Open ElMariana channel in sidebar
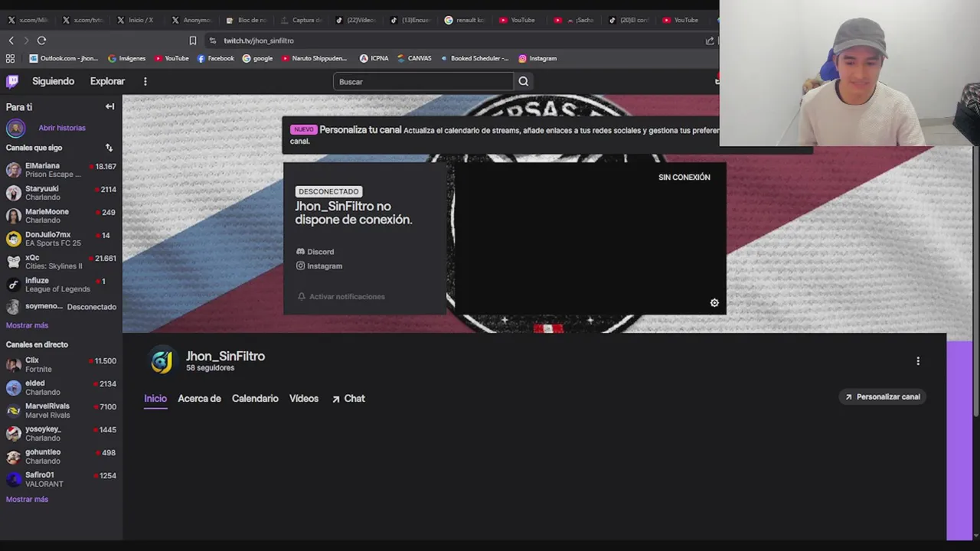The width and height of the screenshot is (980, 551). (x=61, y=170)
